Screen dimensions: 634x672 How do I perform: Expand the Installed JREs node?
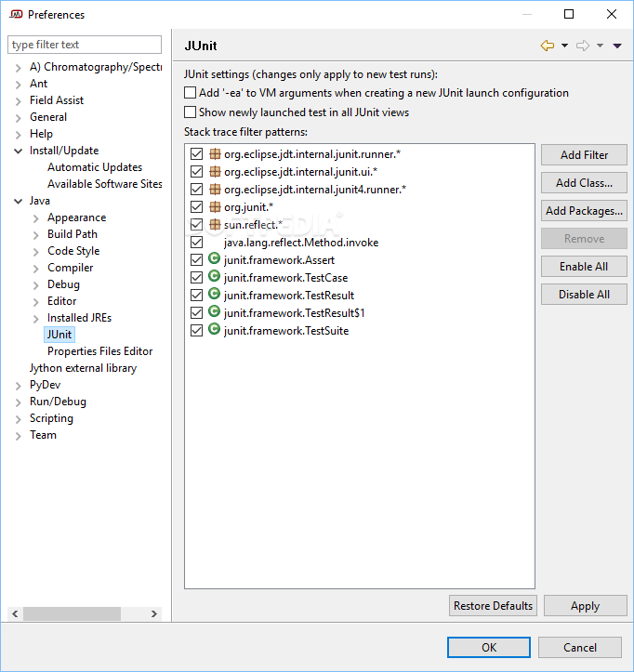36,319
